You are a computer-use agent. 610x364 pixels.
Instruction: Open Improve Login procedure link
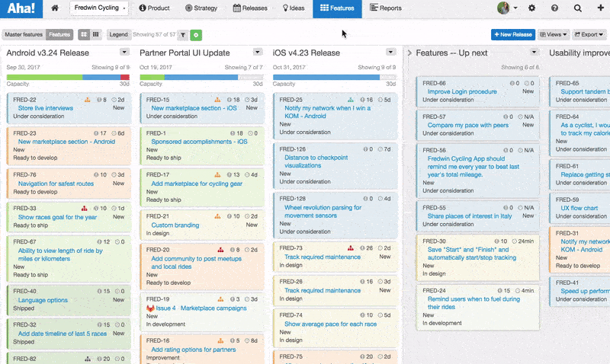click(462, 91)
